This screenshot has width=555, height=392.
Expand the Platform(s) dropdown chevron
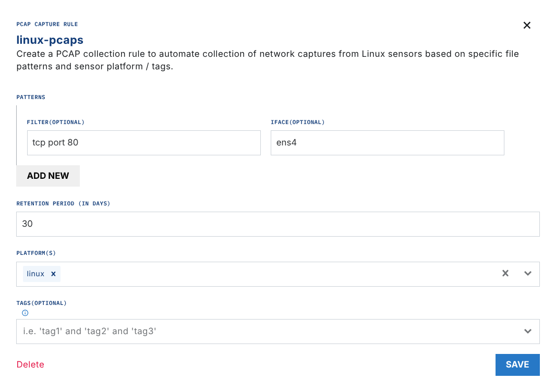(x=528, y=274)
